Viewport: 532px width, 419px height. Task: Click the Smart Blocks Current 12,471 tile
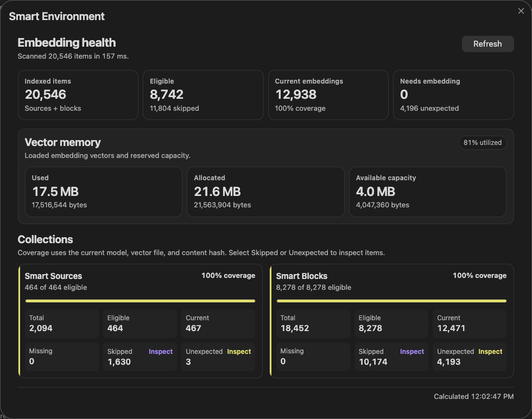tap(470, 323)
